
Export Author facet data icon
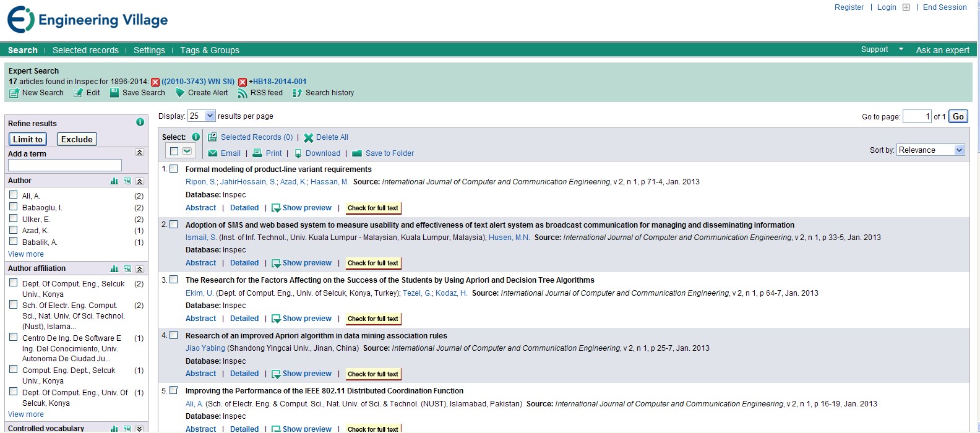[127, 181]
